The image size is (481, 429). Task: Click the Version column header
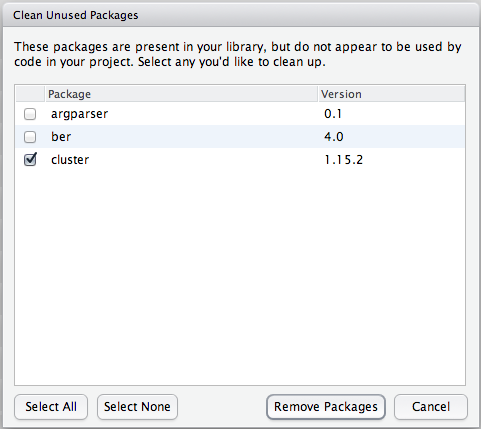click(391, 94)
